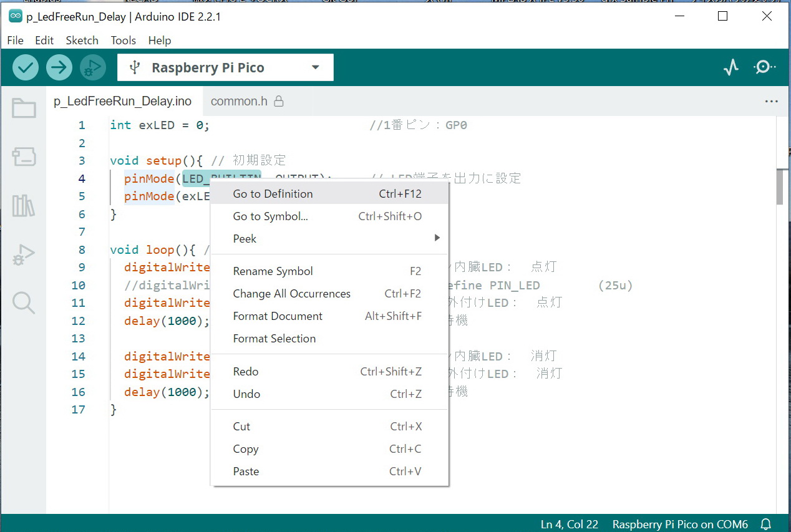The image size is (791, 532).
Task: Open the Sketchbook folder panel
Action: point(24,109)
